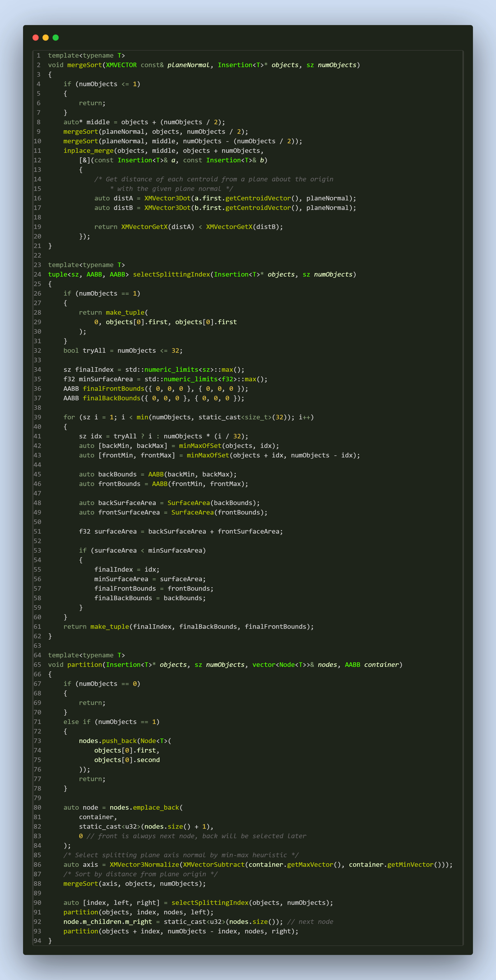Click the partition function definition name
The width and height of the screenshot is (496, 980).
point(84,665)
